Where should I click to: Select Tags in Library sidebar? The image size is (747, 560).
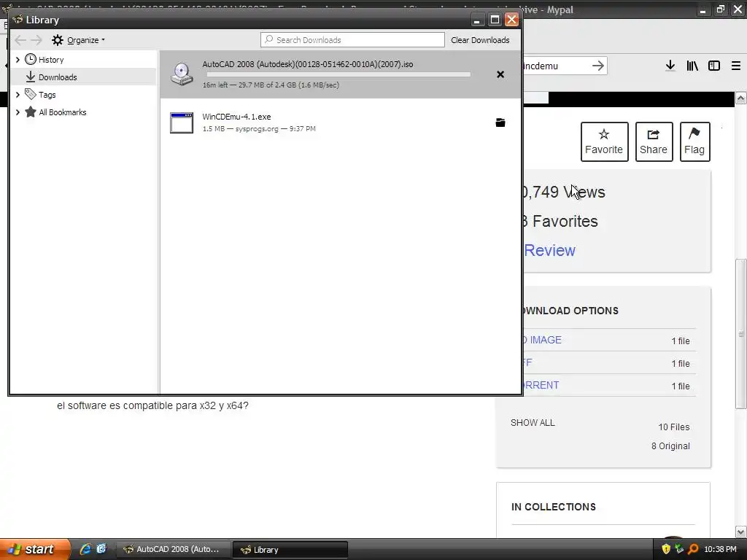[x=47, y=95]
